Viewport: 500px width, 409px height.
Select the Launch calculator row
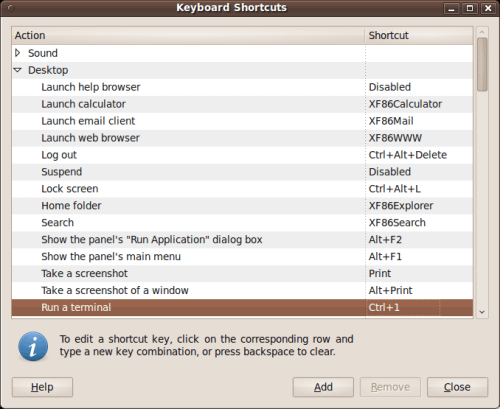242,104
